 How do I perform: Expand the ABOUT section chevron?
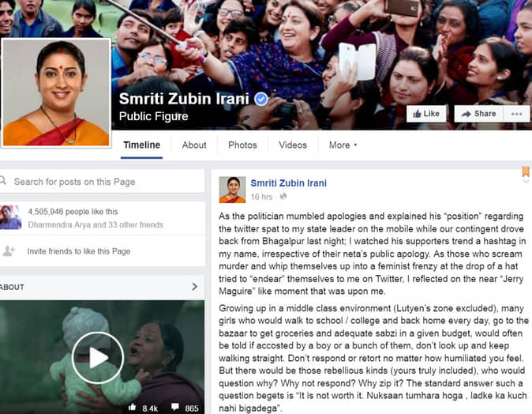click(x=194, y=287)
